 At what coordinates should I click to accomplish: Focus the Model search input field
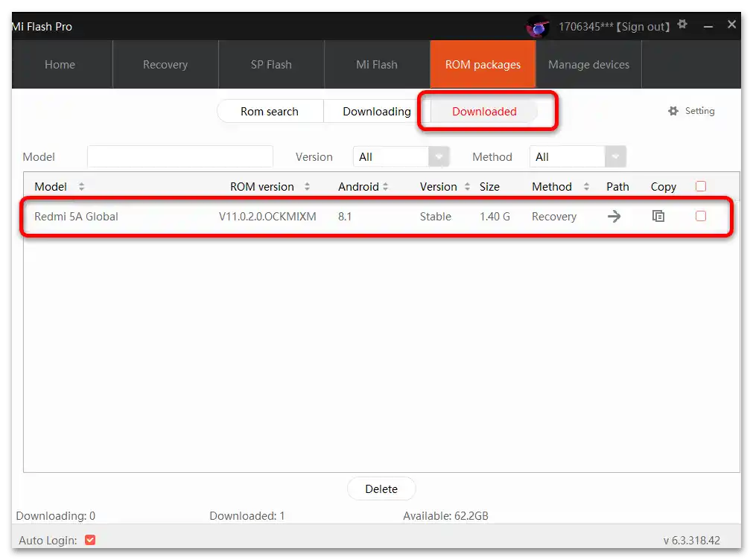pyautogui.click(x=180, y=156)
